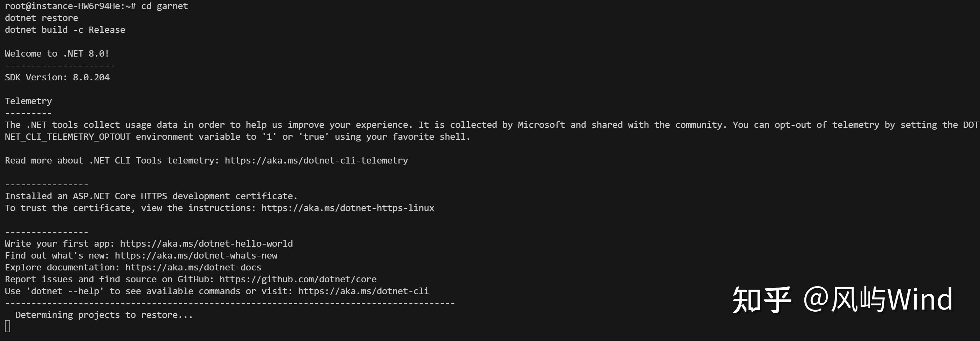Image resolution: width=980 pixels, height=341 pixels.
Task: Click the Zhihu watermark logo text
Action: click(x=762, y=300)
